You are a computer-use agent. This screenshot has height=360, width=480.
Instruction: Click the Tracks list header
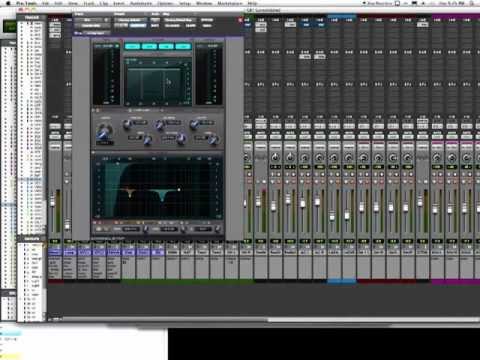(x=32, y=17)
